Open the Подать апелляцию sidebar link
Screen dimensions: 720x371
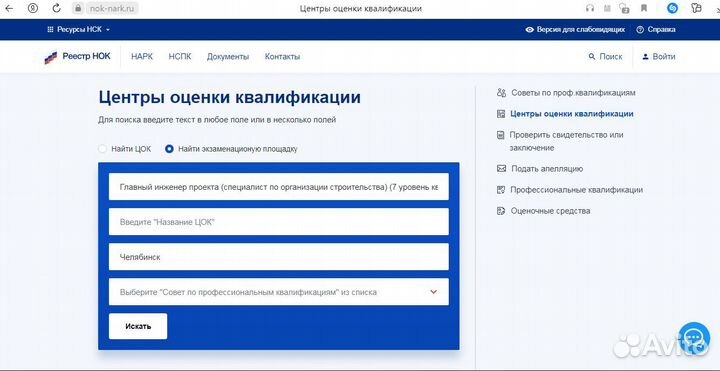coord(547,169)
